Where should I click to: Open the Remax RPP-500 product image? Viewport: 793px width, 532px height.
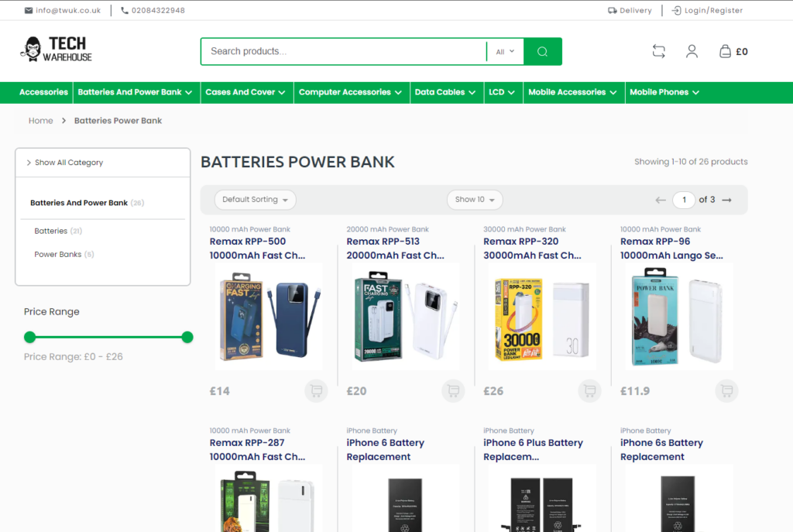pos(269,317)
